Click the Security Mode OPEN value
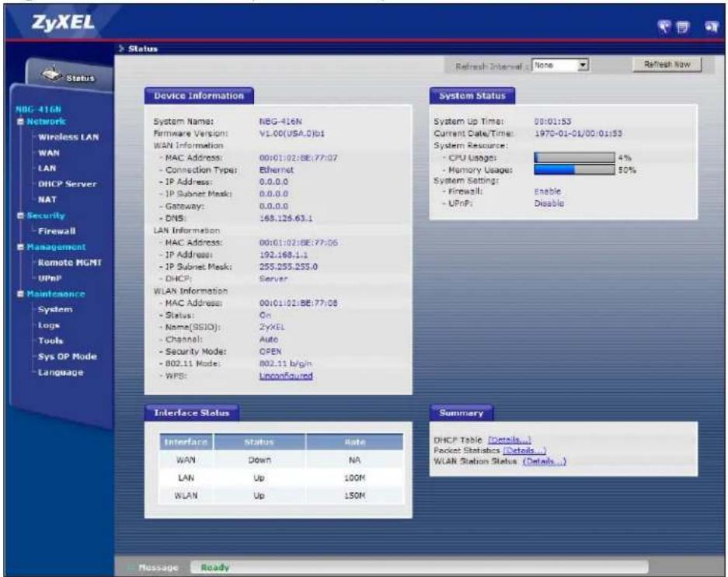 coord(270,351)
